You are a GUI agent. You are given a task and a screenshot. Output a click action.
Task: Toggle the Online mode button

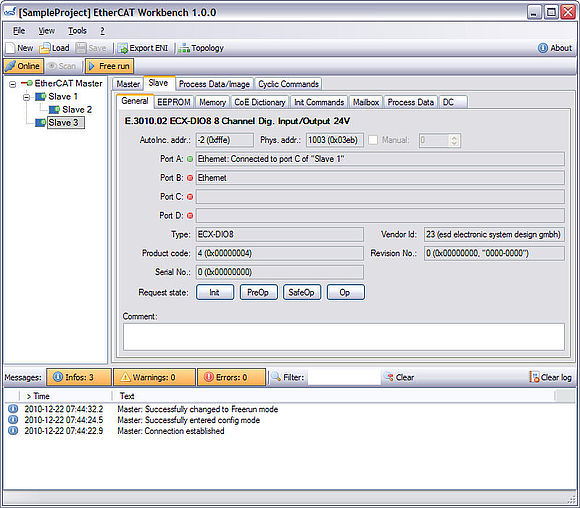(x=24, y=66)
